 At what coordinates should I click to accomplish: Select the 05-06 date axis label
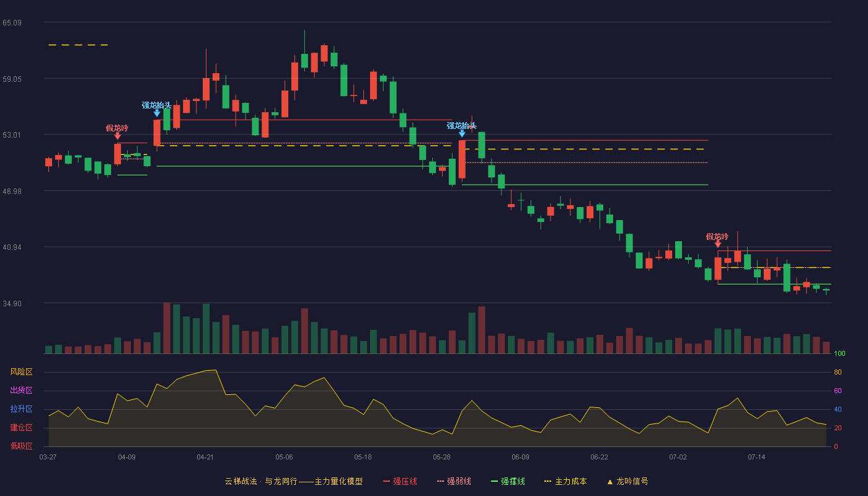click(x=284, y=457)
